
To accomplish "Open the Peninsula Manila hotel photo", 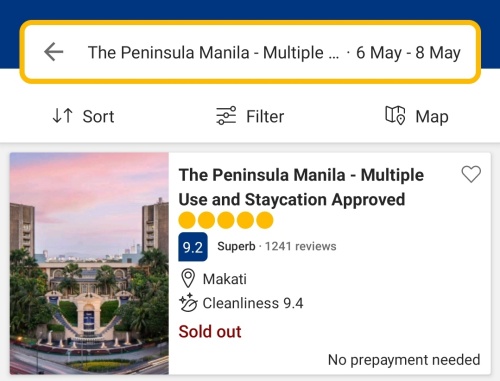I will pos(89,263).
